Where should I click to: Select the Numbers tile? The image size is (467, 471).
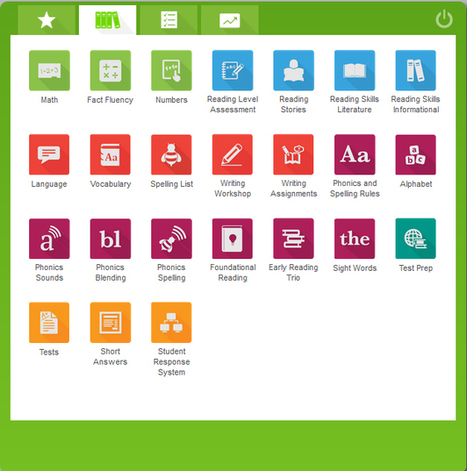tap(171, 70)
